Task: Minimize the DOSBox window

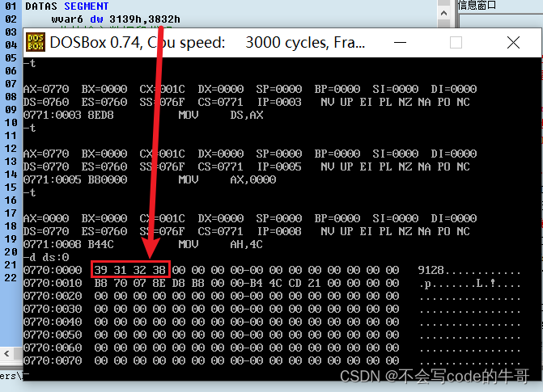Action: coord(400,43)
